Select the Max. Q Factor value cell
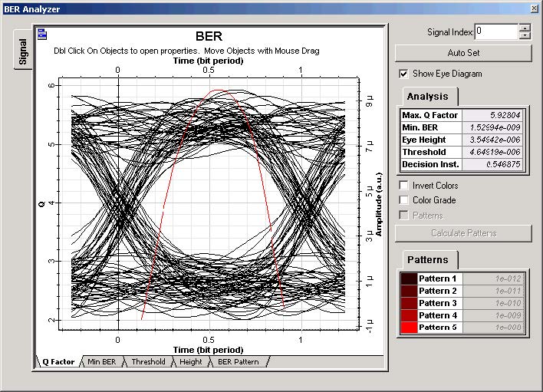543x392 pixels. click(492, 115)
